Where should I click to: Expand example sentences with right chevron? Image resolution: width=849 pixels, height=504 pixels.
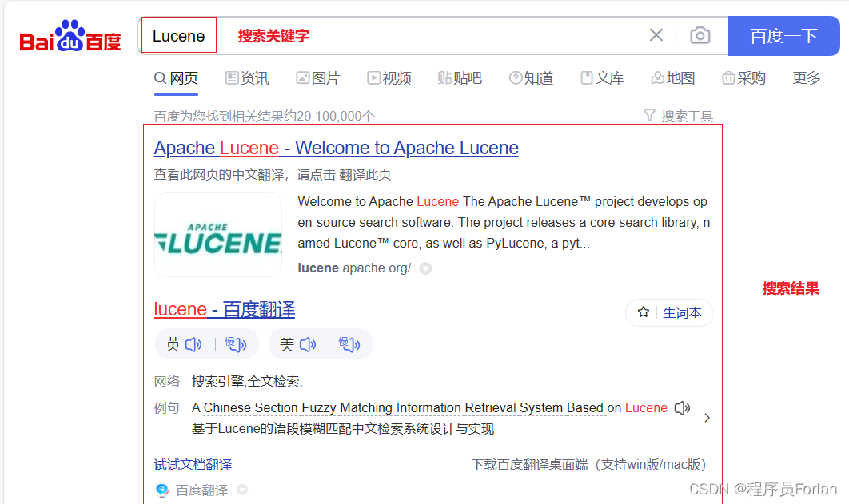coord(707,418)
